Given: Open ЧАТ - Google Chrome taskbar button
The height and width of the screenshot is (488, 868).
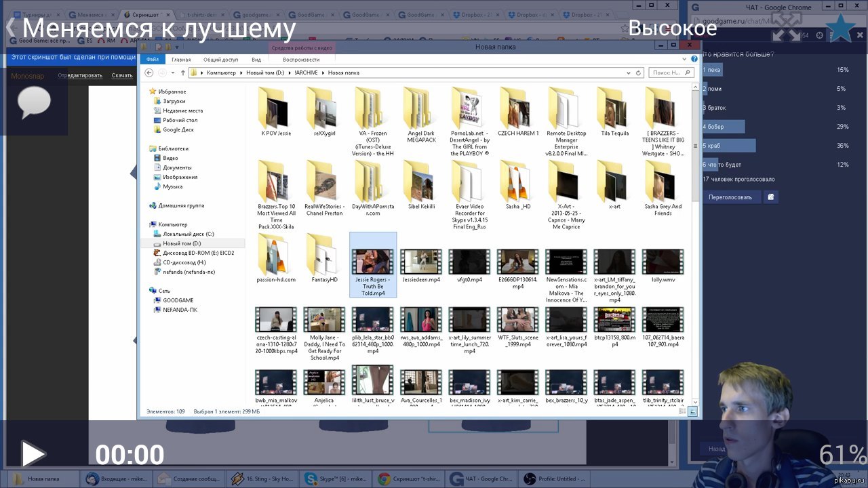Looking at the screenshot, I should click(x=481, y=479).
